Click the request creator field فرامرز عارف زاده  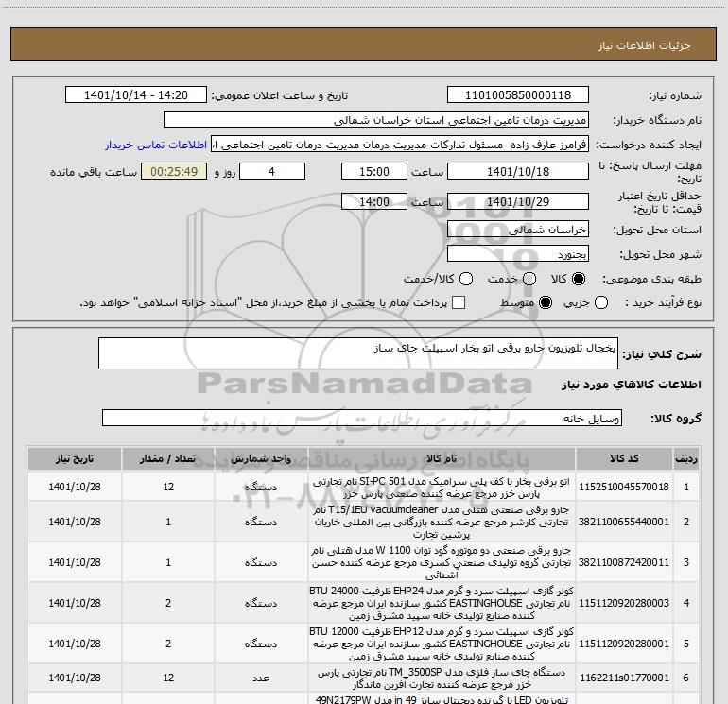(x=400, y=145)
